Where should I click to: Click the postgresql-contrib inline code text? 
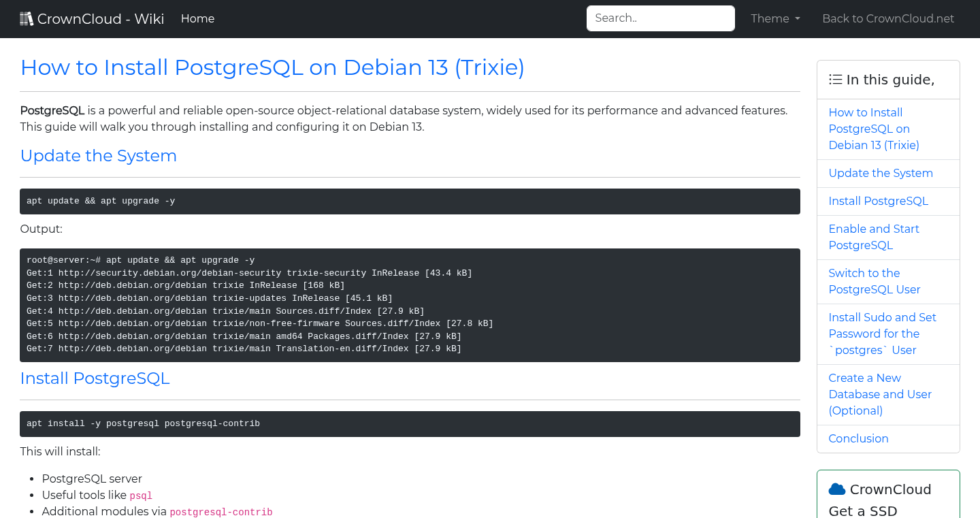pos(221,511)
